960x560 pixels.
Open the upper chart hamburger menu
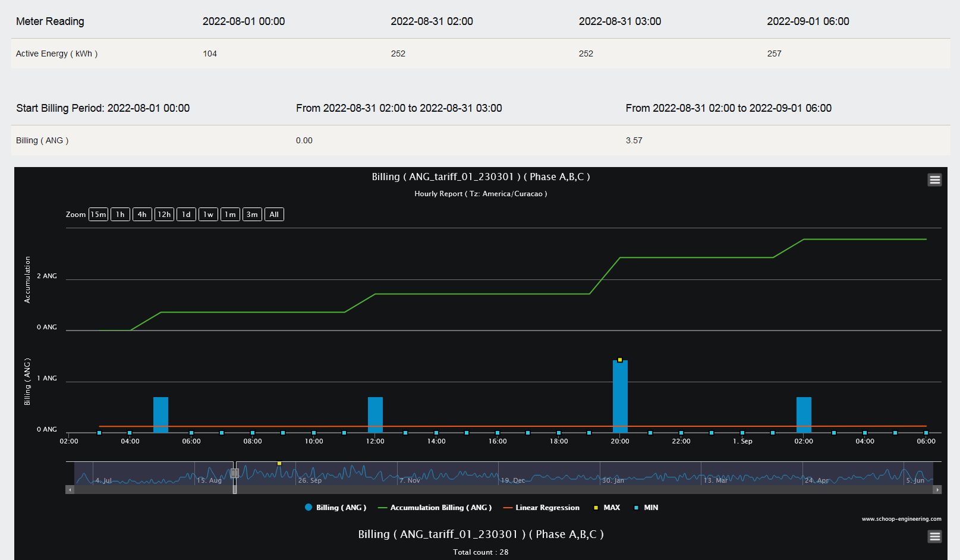coord(934,180)
